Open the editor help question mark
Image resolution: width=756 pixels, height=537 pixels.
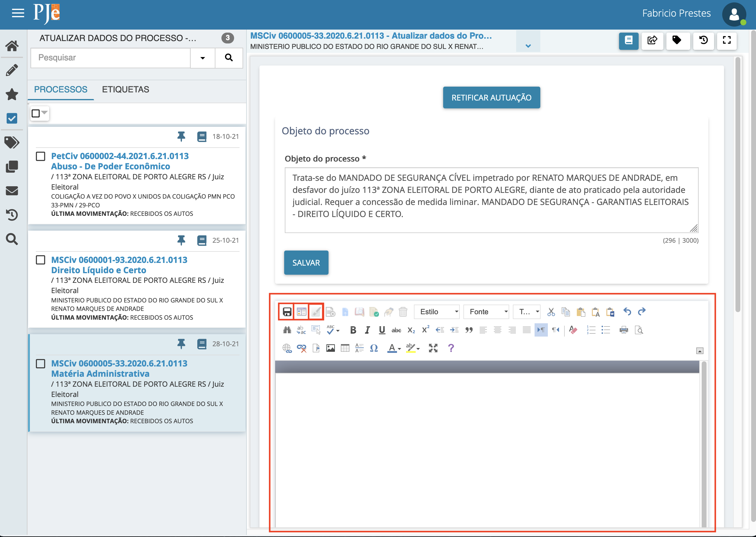(451, 348)
